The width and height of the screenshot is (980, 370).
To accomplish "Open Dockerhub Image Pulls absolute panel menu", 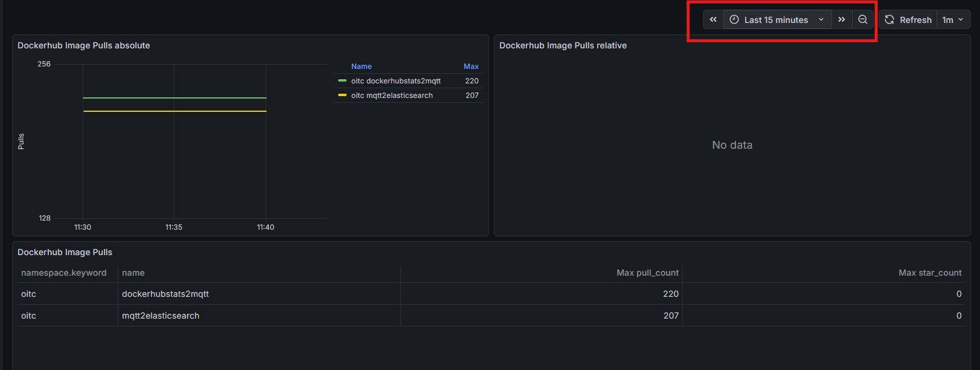I will [x=84, y=45].
